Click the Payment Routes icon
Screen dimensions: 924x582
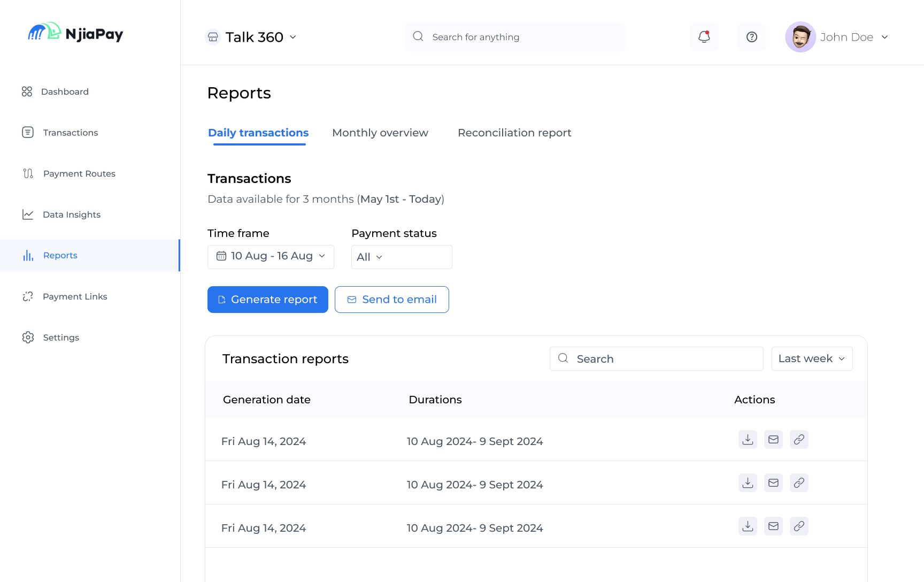point(28,173)
